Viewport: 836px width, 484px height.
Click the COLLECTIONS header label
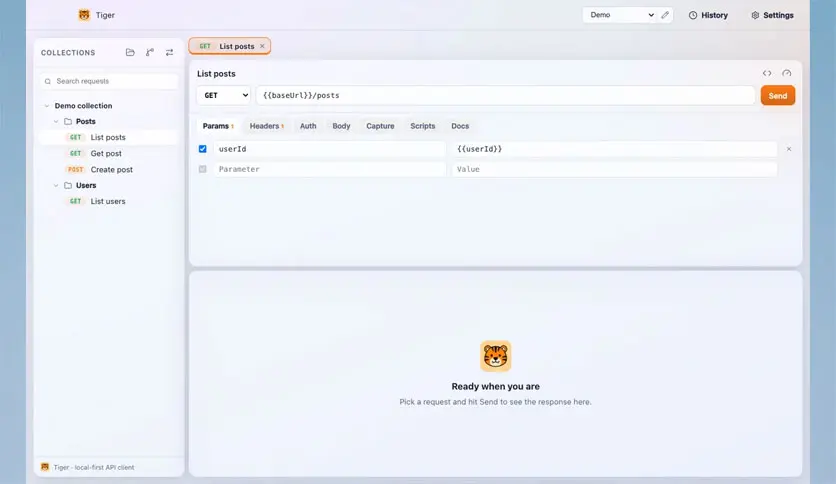click(x=68, y=53)
